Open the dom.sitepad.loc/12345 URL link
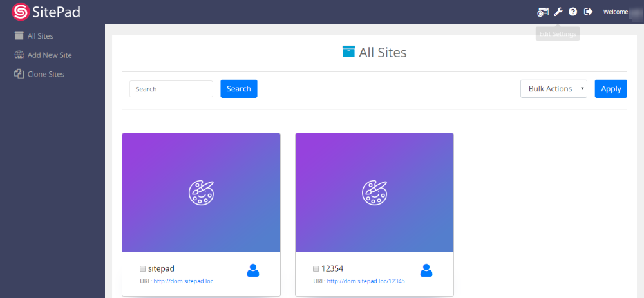 pos(366,281)
